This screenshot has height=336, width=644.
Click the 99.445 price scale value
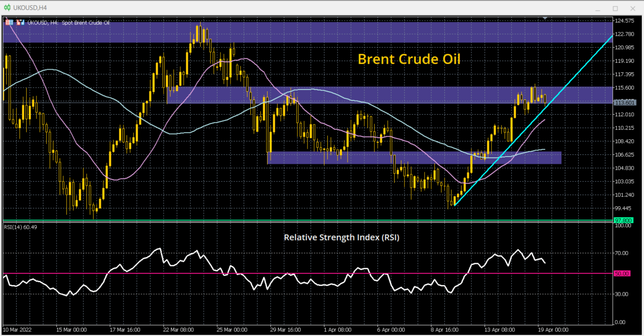624,208
